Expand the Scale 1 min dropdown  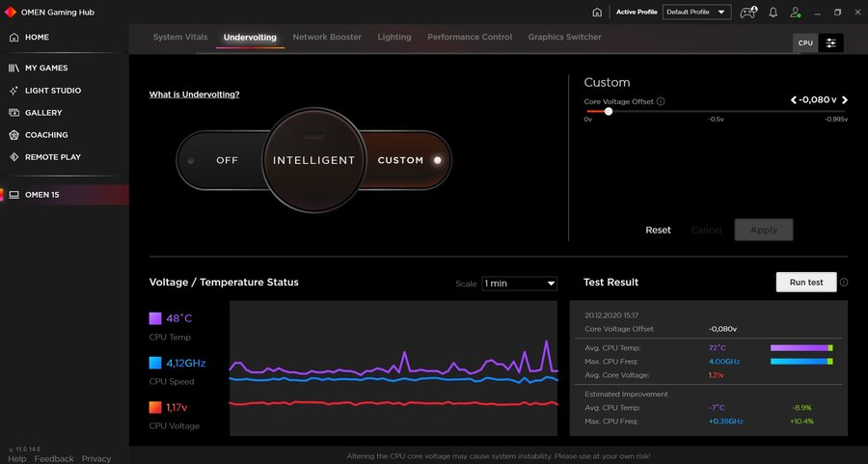(x=519, y=284)
